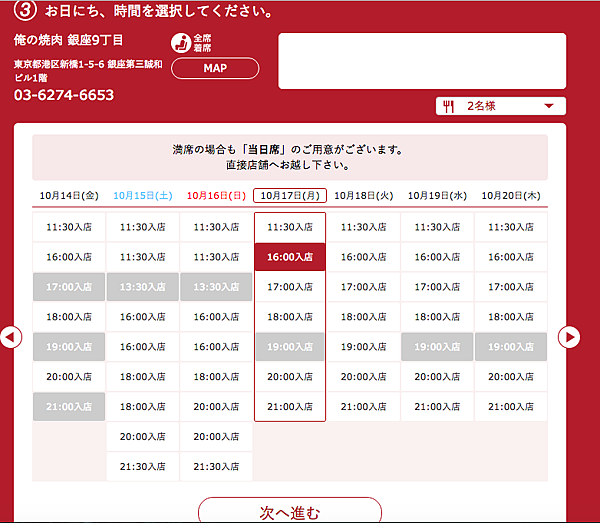Click the empty white text box
This screenshot has width=600, height=523.
[422, 61]
